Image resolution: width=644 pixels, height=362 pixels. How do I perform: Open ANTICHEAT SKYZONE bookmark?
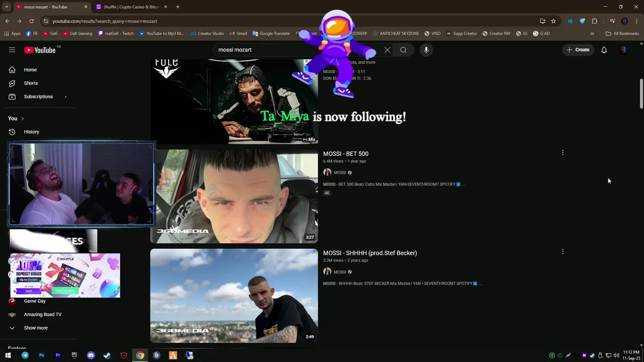395,34
